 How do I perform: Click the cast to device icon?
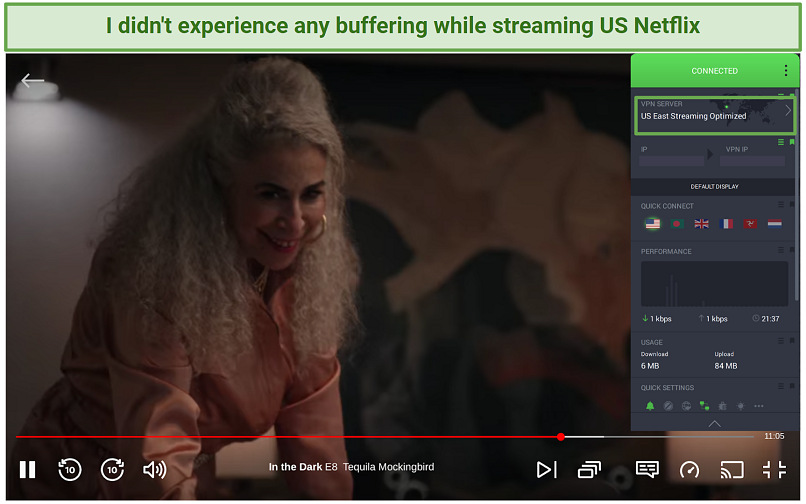(732, 469)
